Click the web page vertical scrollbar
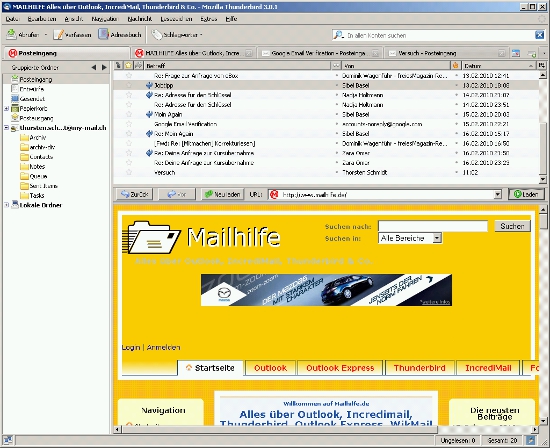 pos(543,315)
